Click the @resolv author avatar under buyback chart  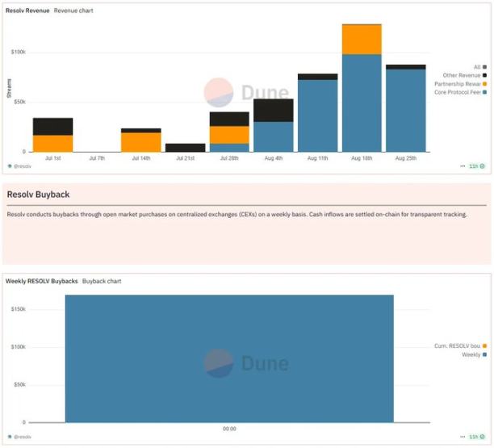10,437
